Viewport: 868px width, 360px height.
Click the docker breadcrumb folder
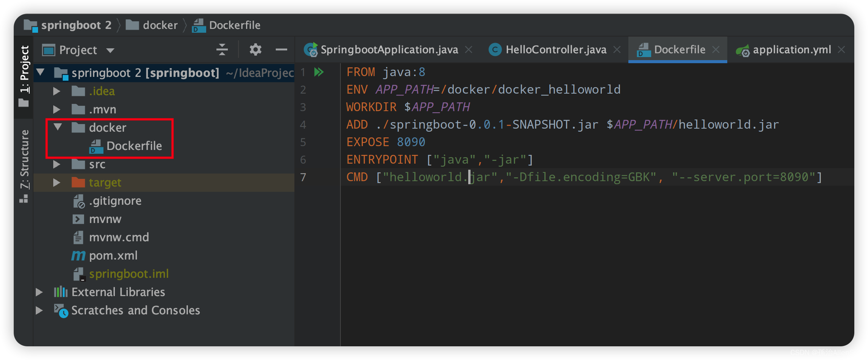(x=152, y=25)
